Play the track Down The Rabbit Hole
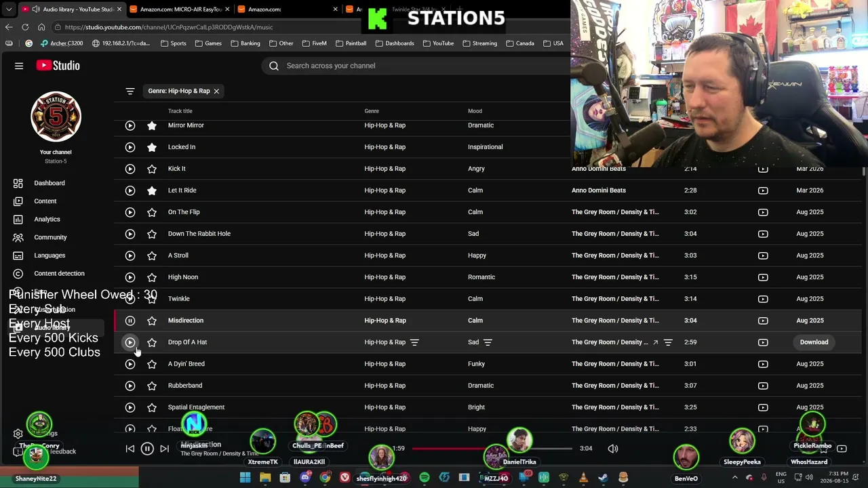 click(130, 234)
